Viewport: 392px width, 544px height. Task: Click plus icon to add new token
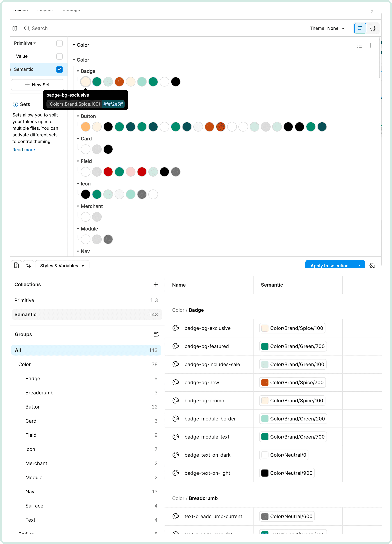click(370, 45)
